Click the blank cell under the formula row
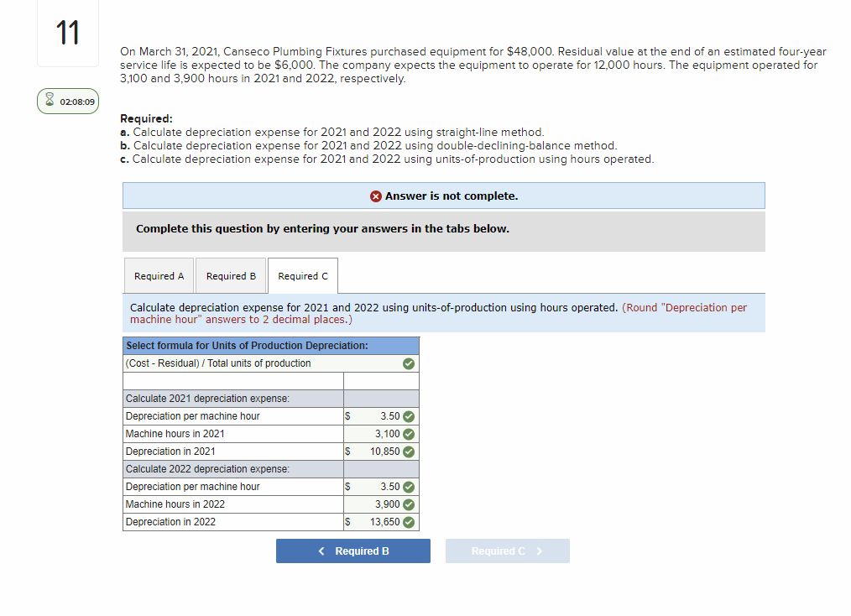This screenshot has width=851, height=616. point(233,381)
